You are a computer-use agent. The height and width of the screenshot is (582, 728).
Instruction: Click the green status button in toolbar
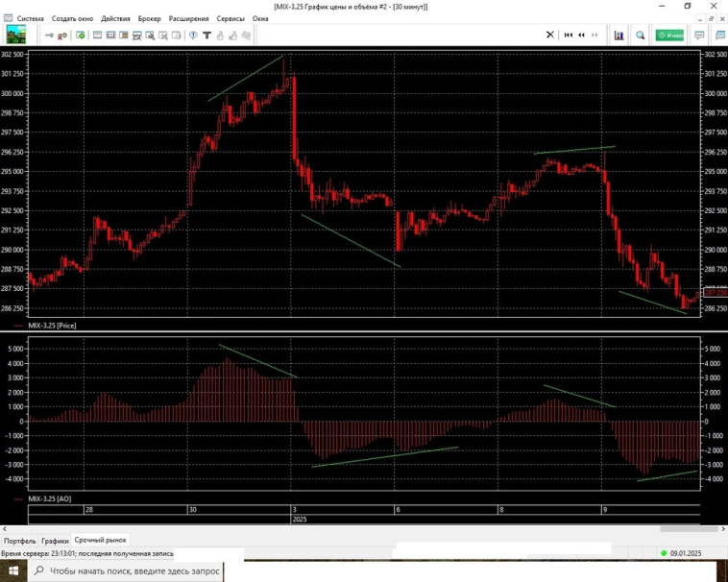click(x=669, y=36)
